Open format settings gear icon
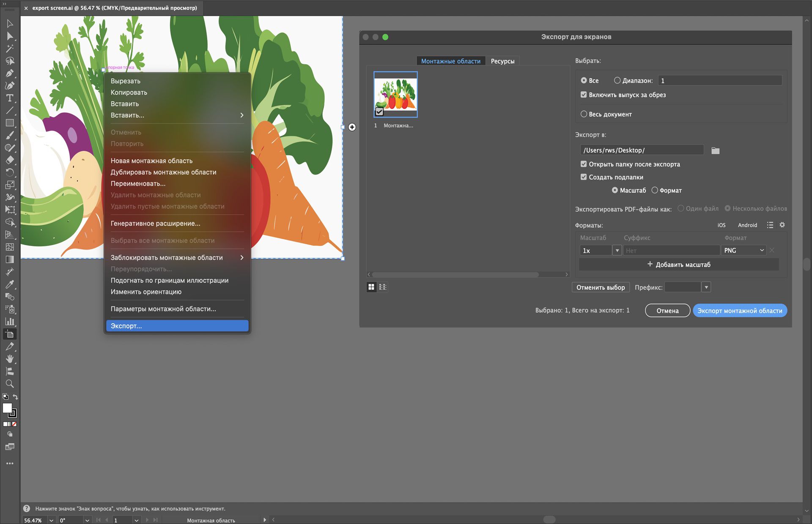The width and height of the screenshot is (812, 524). click(x=782, y=225)
